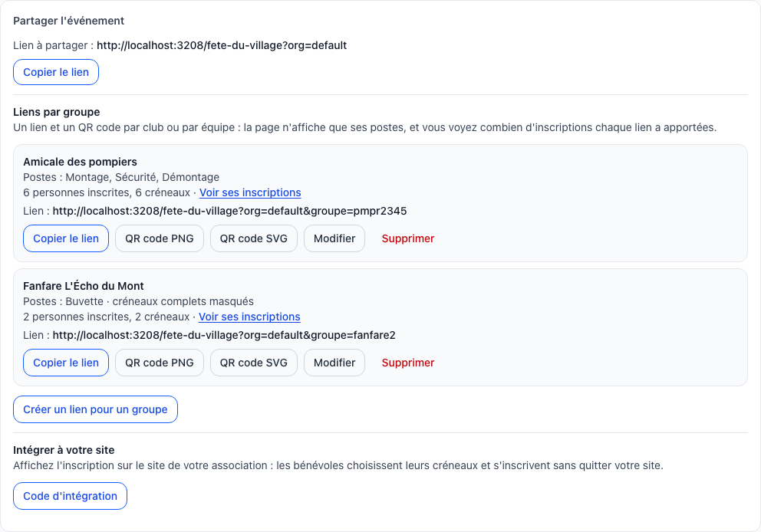The width and height of the screenshot is (761, 532).
Task: Get QR code PNG for Fanfare L'Écho du Mont
Action: pyautogui.click(x=160, y=363)
